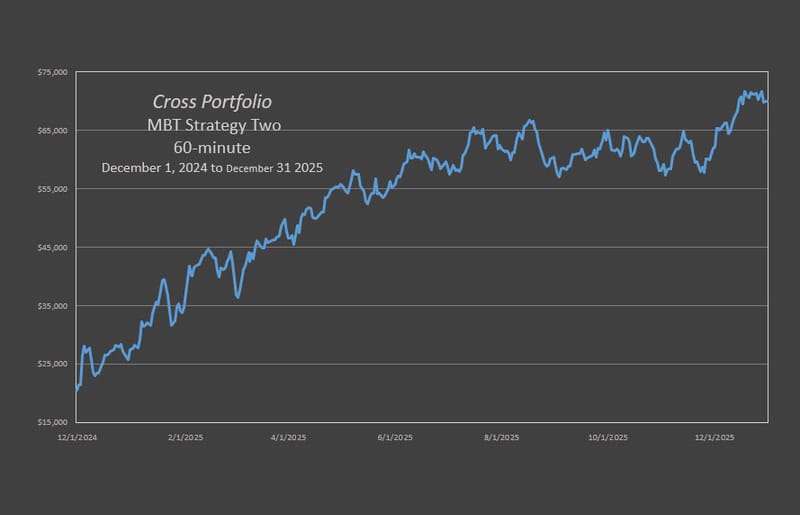
Task: Click the Cross Portfolio chart title
Action: tap(211, 102)
